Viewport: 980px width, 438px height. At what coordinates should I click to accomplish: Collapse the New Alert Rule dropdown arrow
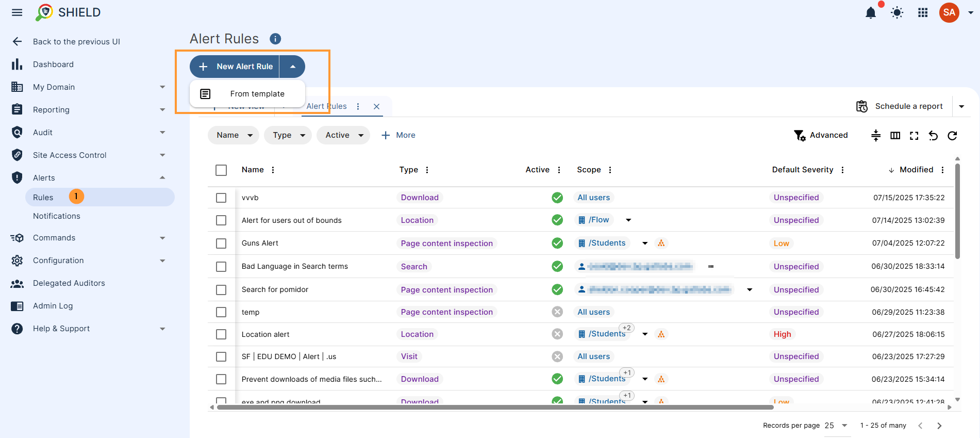coord(292,67)
